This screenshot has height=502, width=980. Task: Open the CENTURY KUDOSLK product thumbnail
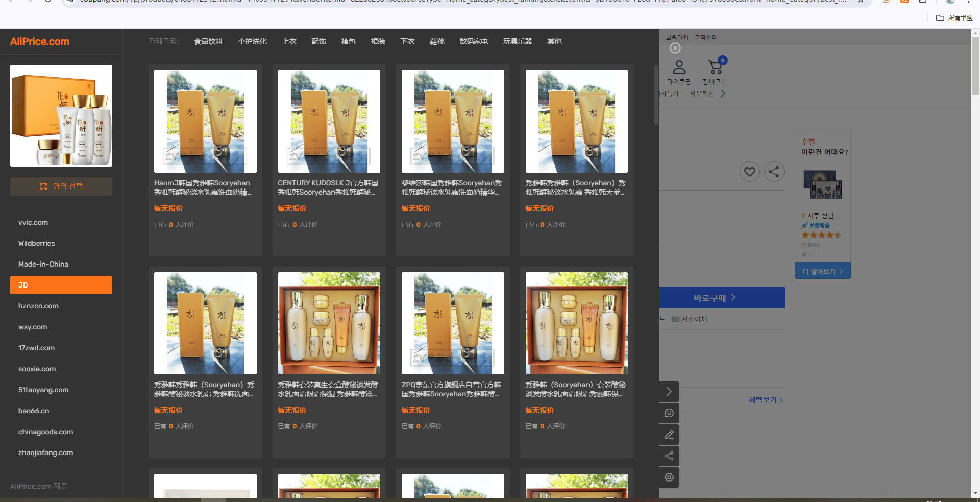[329, 121]
